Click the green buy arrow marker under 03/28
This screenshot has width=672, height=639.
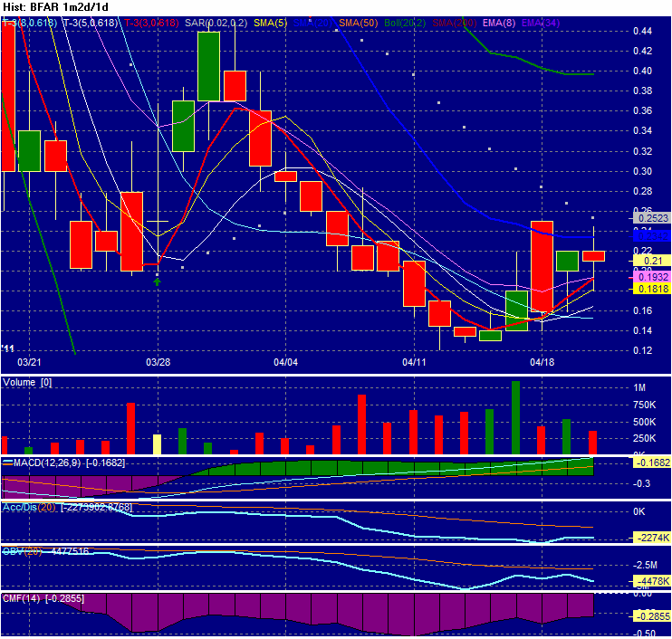pyautogui.click(x=158, y=281)
